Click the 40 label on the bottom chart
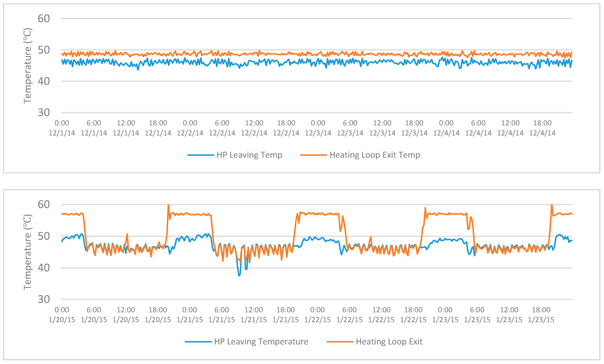This screenshot has width=604, height=364. pyautogui.click(x=44, y=268)
